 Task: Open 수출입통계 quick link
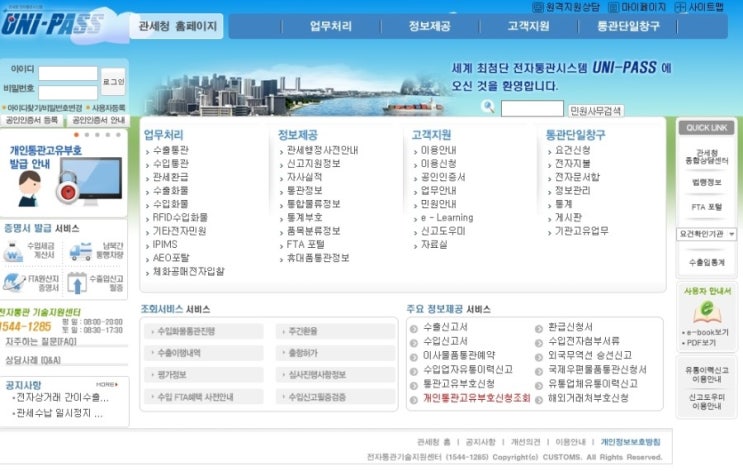pos(707,263)
